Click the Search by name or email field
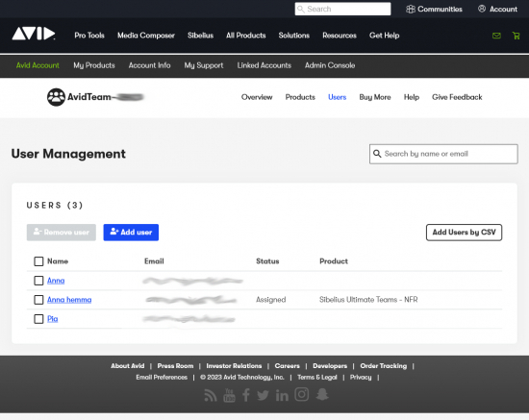The image size is (529, 420). coord(443,154)
